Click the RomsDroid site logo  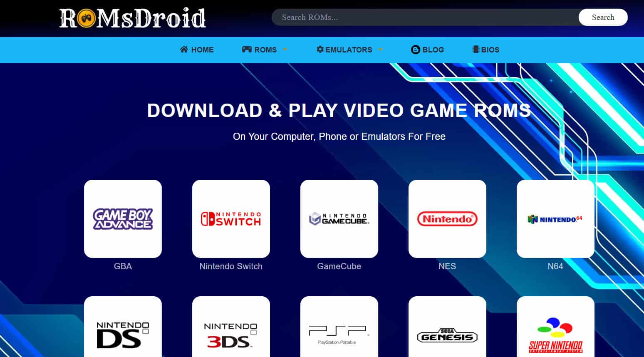(132, 18)
